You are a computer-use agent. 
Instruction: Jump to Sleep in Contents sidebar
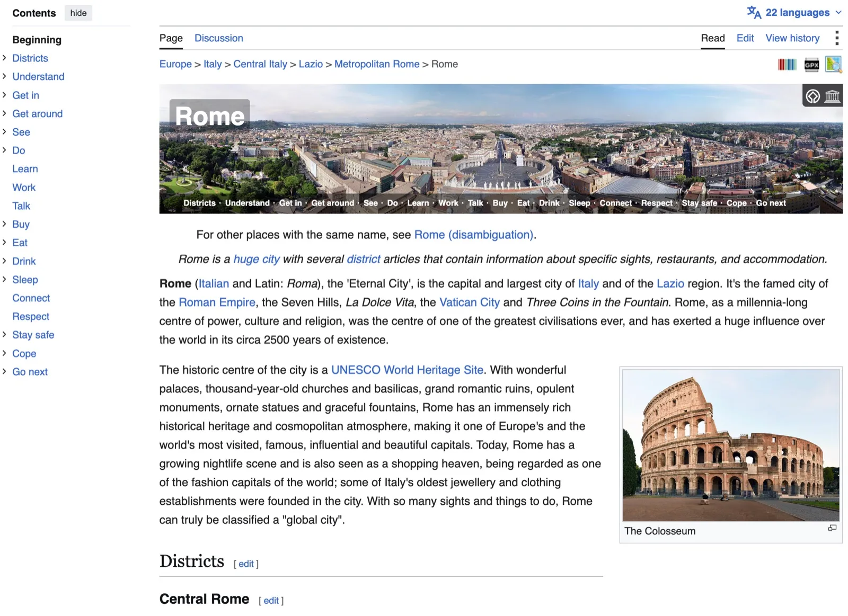25,280
